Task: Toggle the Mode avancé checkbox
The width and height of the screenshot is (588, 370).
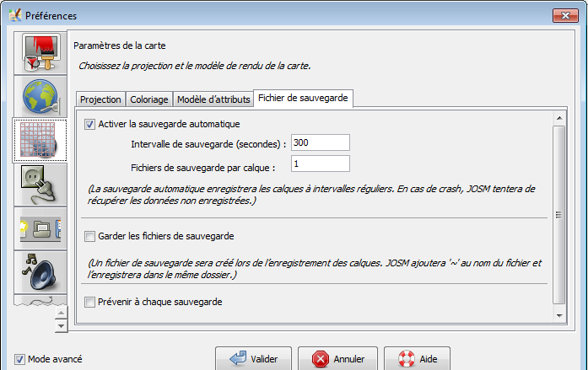Action: [x=20, y=359]
